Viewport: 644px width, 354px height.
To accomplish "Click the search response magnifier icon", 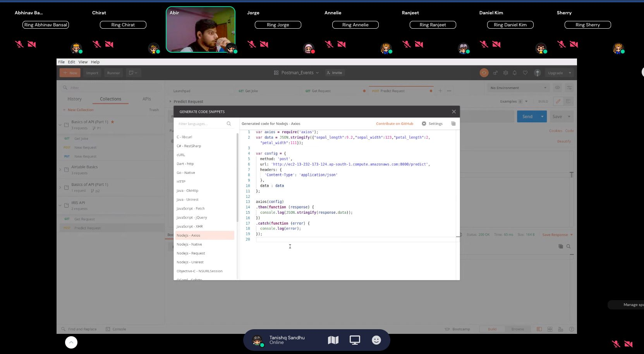I will point(568,246).
